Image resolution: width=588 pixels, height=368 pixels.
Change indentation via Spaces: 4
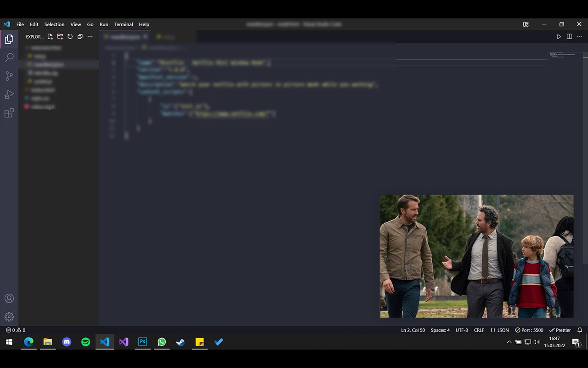pos(440,330)
